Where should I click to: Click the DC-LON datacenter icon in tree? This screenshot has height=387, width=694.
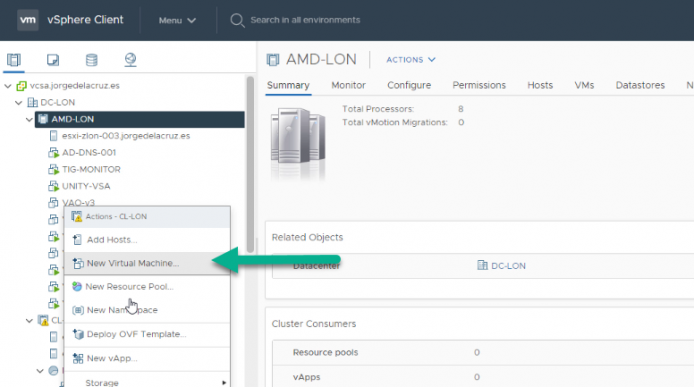coord(32,103)
